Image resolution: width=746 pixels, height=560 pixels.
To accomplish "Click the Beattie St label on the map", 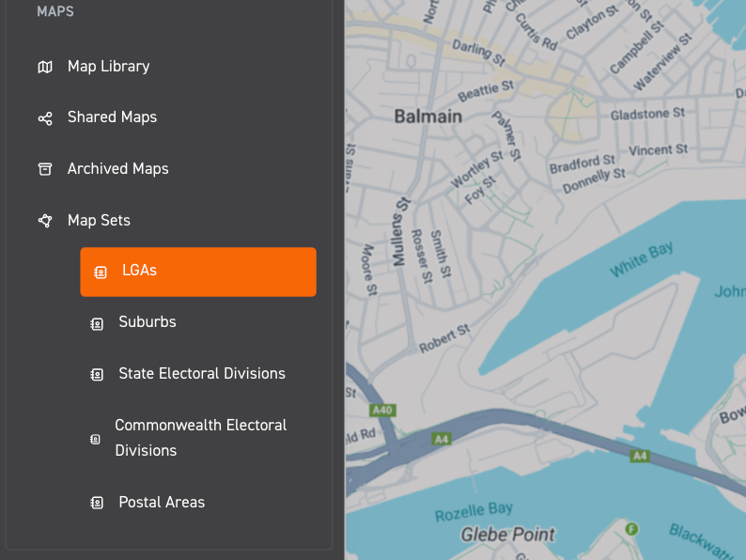I will click(x=486, y=90).
